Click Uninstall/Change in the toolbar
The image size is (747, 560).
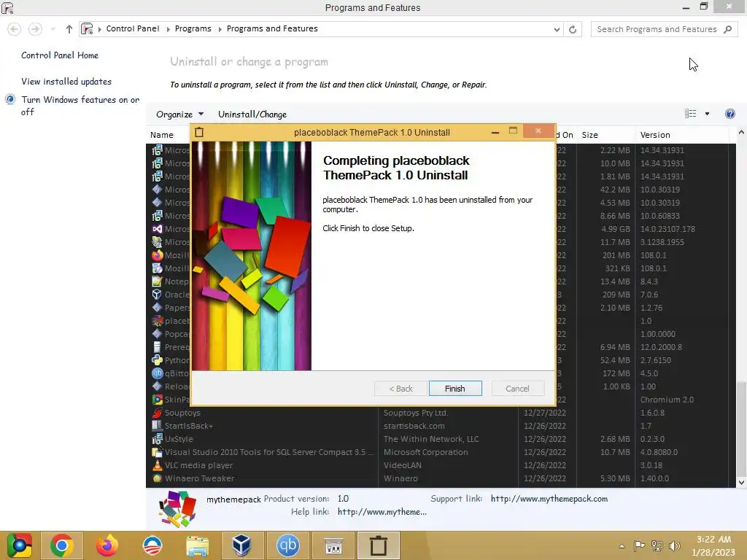252,114
